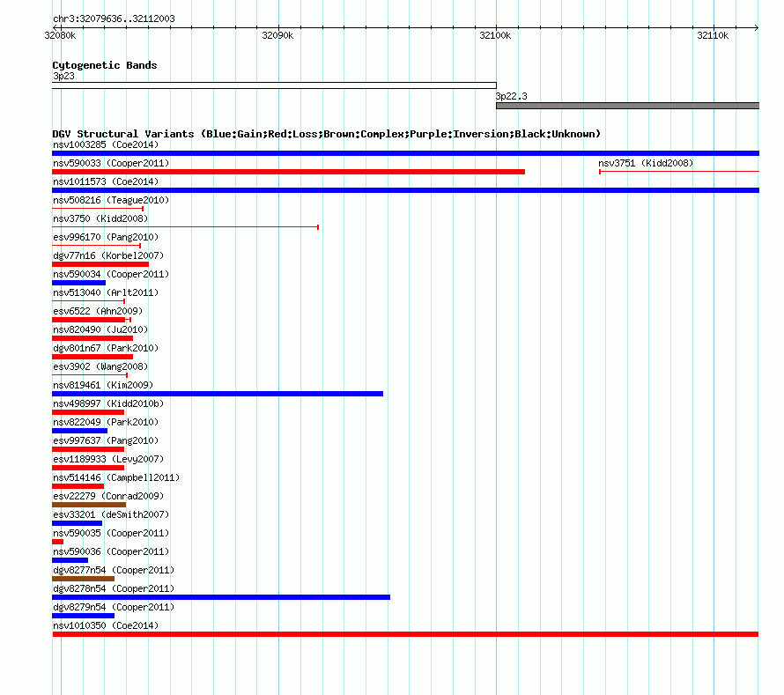Open the esv3902 (Wang2008) label

tap(100, 366)
